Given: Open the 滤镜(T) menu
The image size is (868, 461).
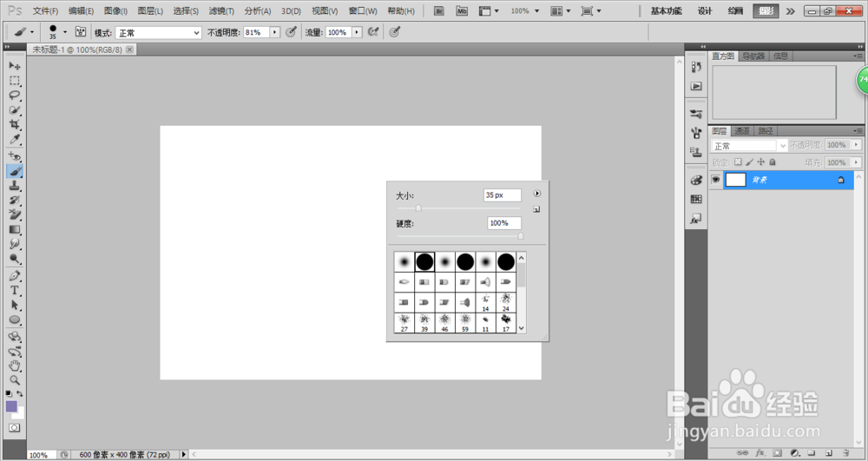Looking at the screenshot, I should [x=221, y=11].
